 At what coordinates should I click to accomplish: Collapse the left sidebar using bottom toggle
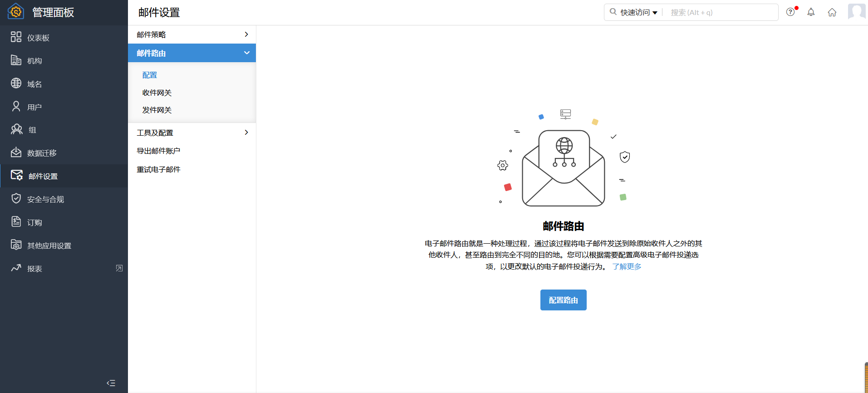(x=111, y=383)
